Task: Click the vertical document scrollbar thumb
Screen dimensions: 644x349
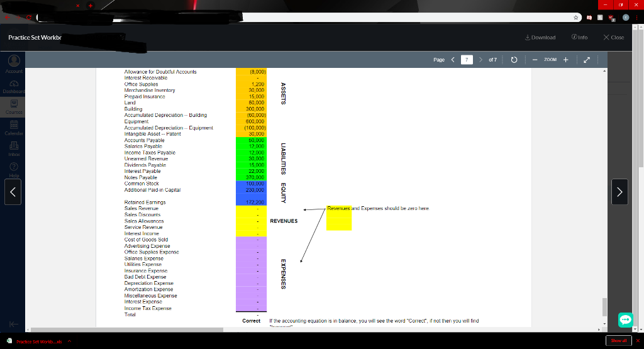Action: coord(604,307)
